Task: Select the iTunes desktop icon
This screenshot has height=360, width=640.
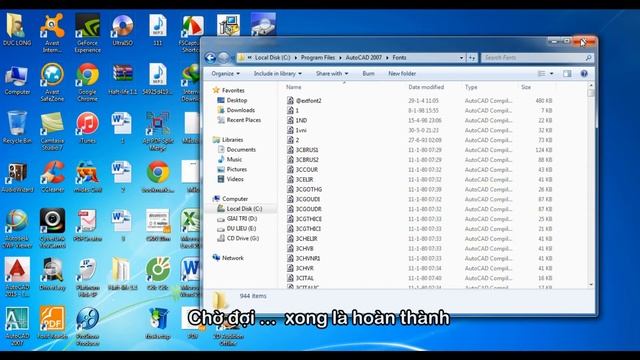Action: pyautogui.click(x=87, y=127)
